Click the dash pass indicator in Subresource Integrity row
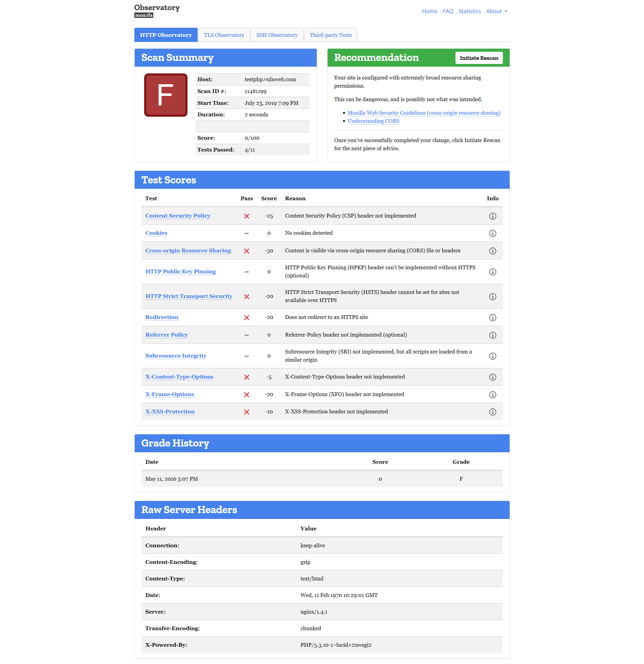Screen dimensions: 644x664 click(x=246, y=357)
